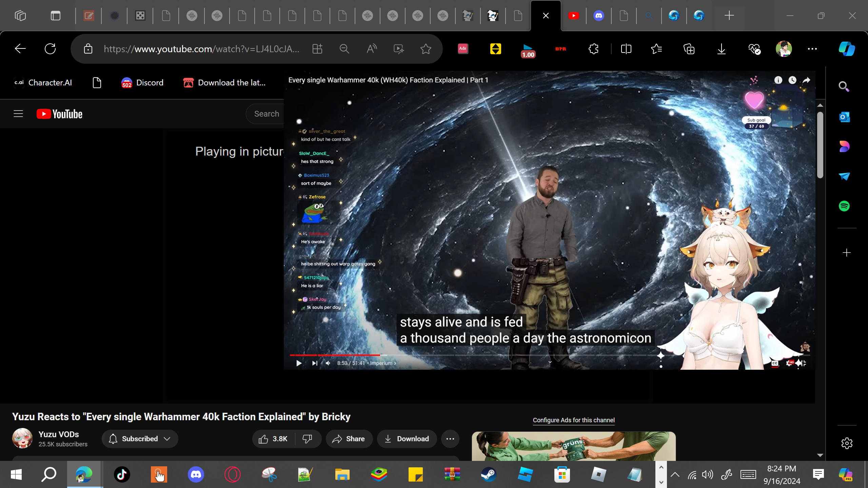Refresh the current page
Screen dimensions: 868x488
(50, 49)
